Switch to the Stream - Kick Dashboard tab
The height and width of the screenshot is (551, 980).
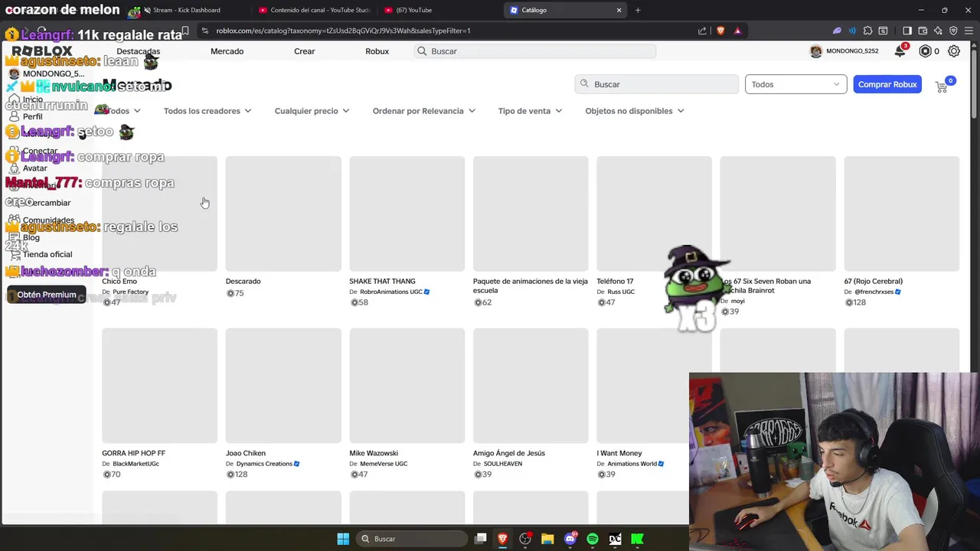click(x=186, y=10)
